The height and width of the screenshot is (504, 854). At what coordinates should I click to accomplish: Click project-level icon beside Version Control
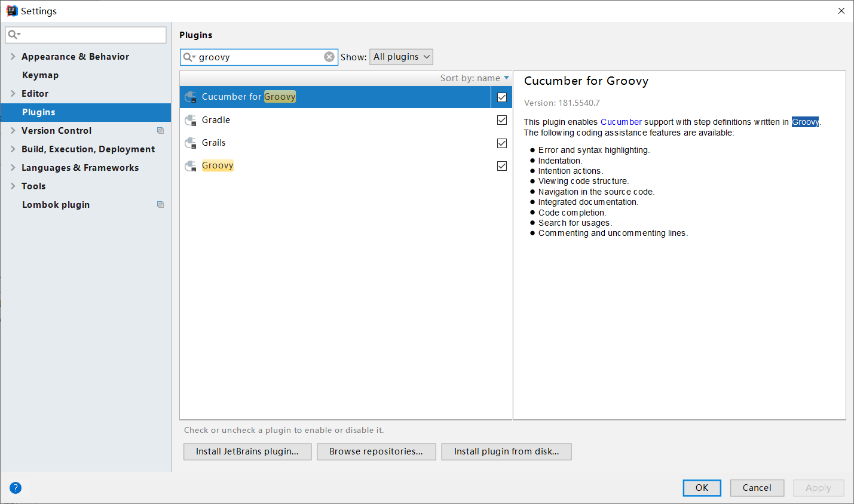(160, 130)
